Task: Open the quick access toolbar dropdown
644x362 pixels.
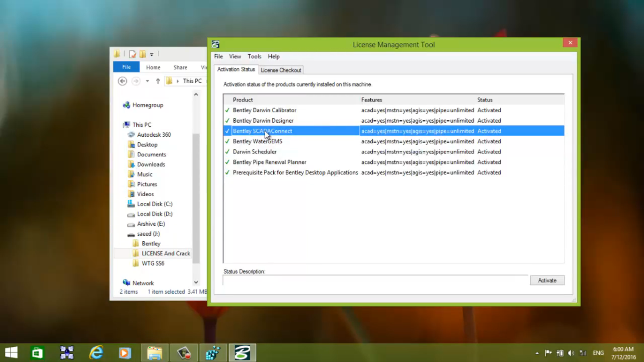Action: coord(152,54)
